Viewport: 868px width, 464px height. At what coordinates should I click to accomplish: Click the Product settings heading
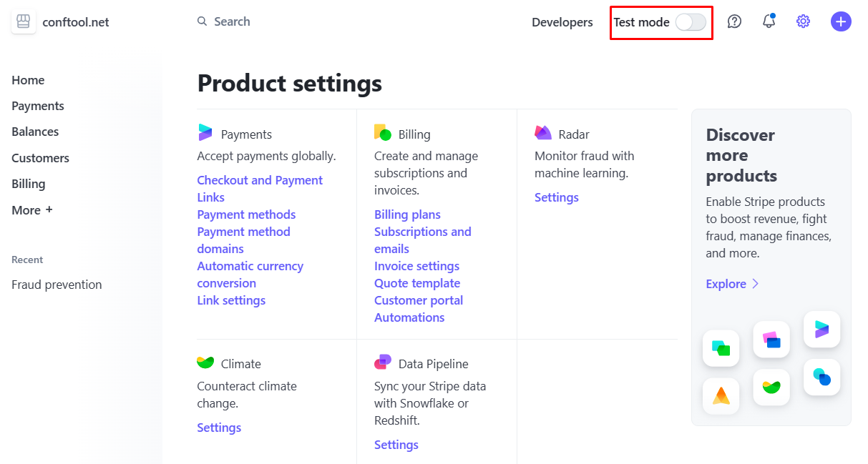[290, 84]
